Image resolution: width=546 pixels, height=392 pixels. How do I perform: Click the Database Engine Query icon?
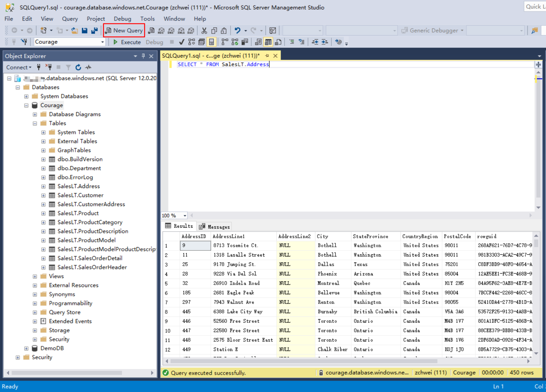point(151,30)
